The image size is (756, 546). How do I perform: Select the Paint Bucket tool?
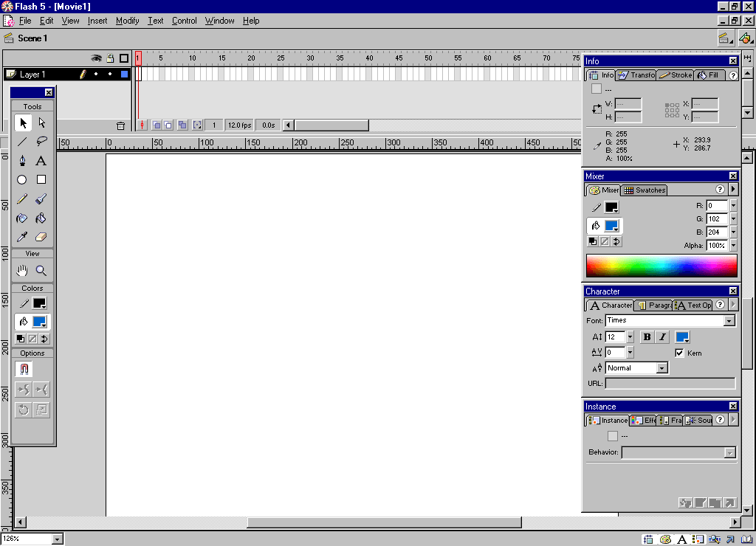click(x=41, y=218)
